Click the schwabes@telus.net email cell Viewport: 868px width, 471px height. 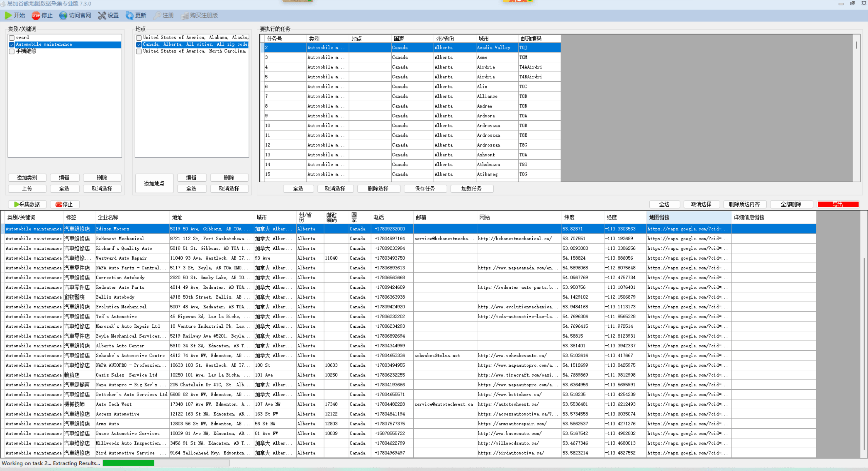click(445, 355)
